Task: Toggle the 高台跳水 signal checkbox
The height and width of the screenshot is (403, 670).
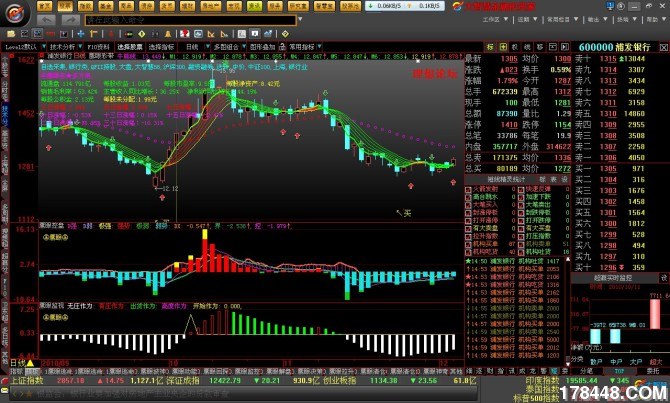Action: pyautogui.click(x=468, y=197)
